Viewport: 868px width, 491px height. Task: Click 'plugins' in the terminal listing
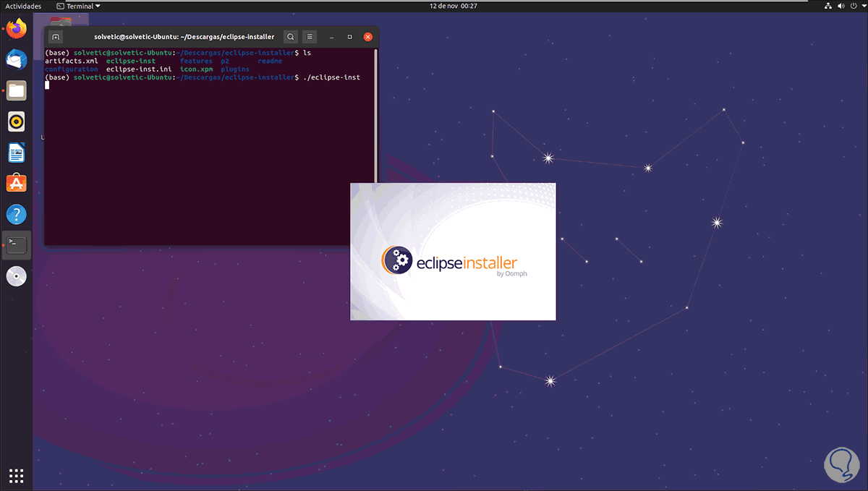click(x=235, y=69)
